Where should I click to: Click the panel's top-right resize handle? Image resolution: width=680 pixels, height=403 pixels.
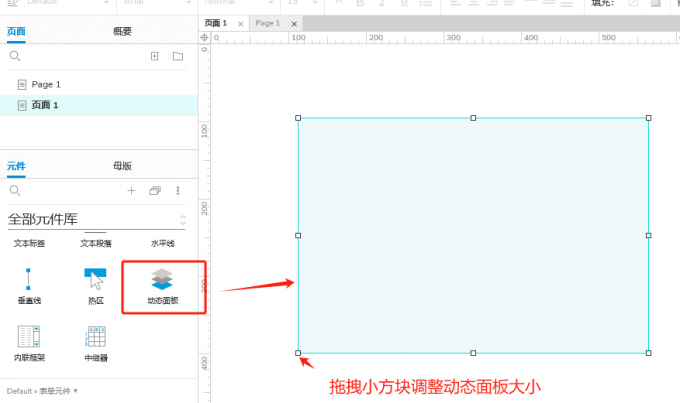point(649,118)
